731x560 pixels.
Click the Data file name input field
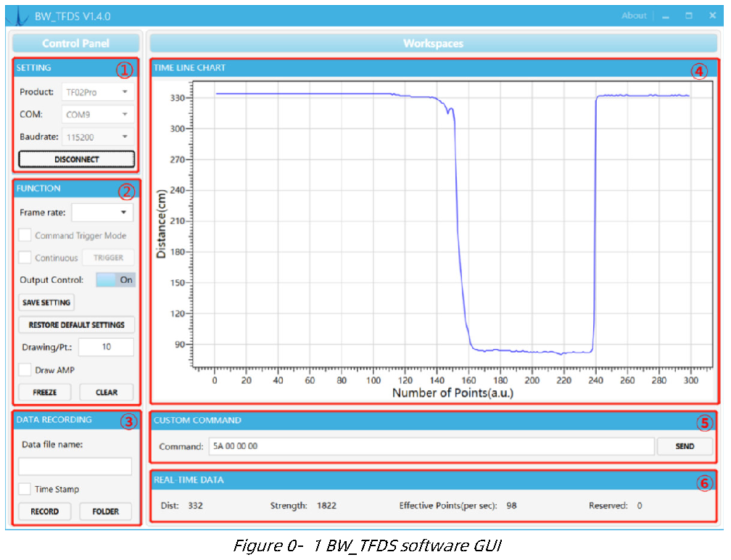tap(75, 466)
